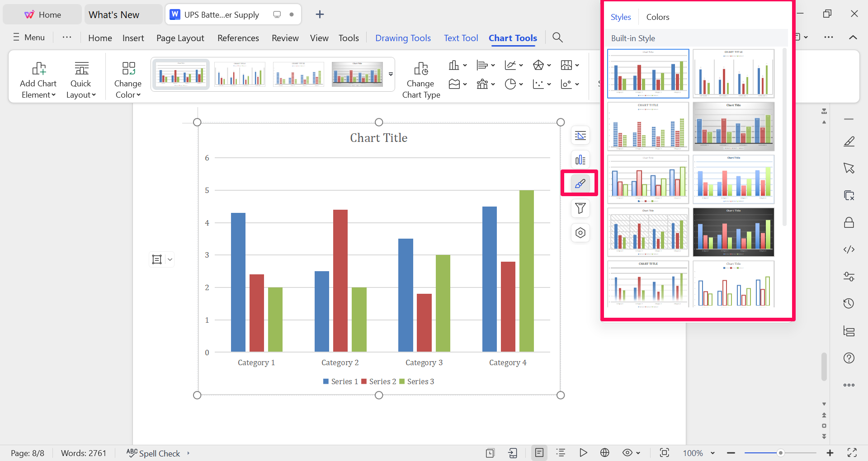Insert a pie chart from the ribbon
This screenshot has height=461, width=868.
click(x=511, y=84)
